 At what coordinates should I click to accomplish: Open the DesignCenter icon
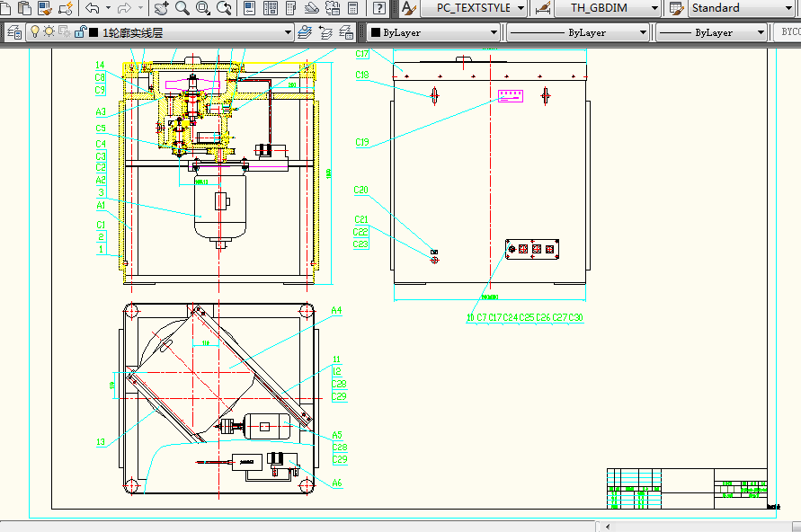pyautogui.click(x=271, y=8)
